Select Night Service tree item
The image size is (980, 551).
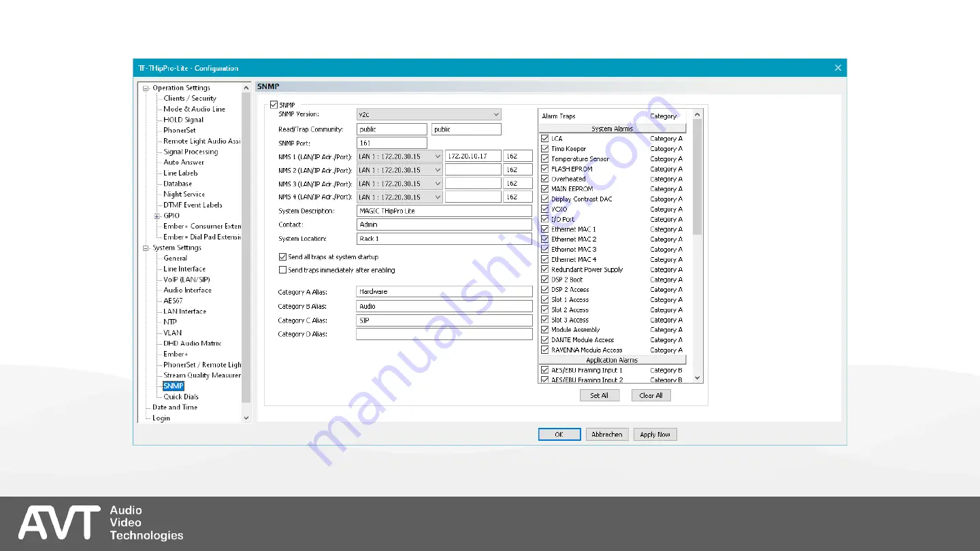pos(184,194)
